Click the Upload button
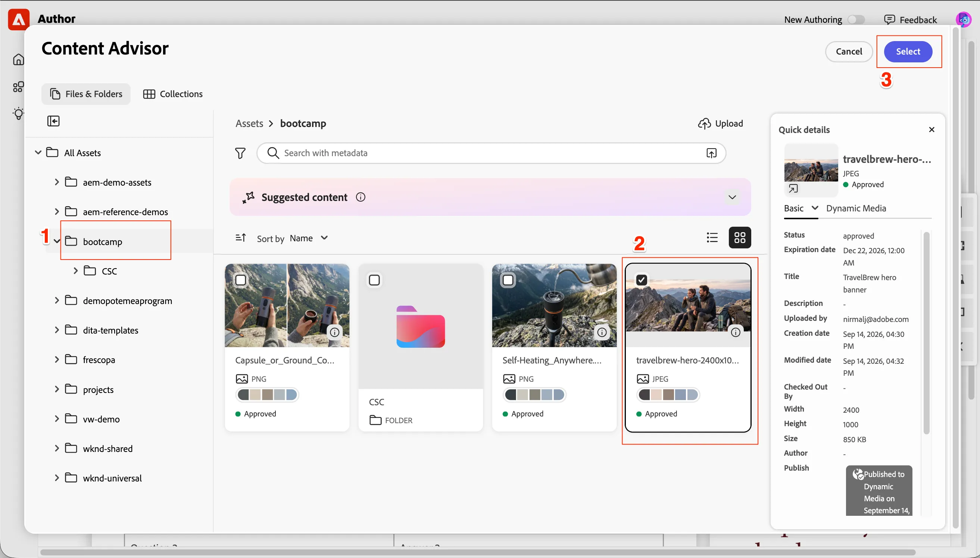Viewport: 980px width, 558px height. 721,123
